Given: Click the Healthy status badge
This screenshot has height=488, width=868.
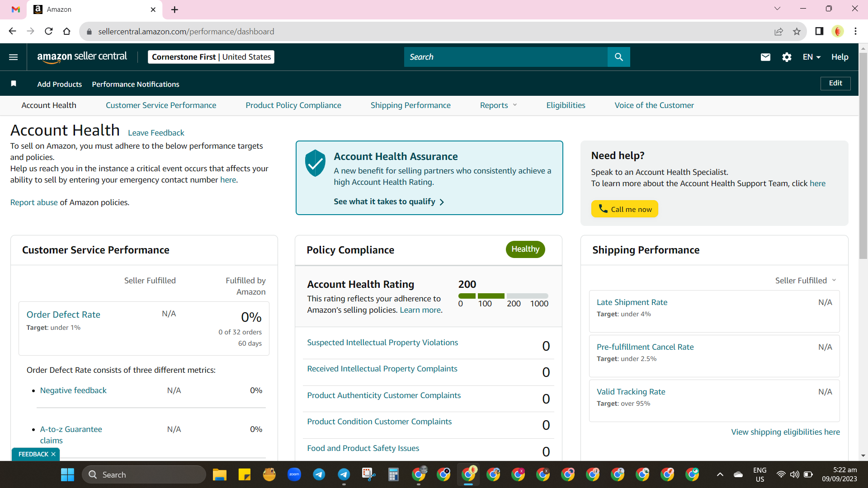Looking at the screenshot, I should point(525,249).
